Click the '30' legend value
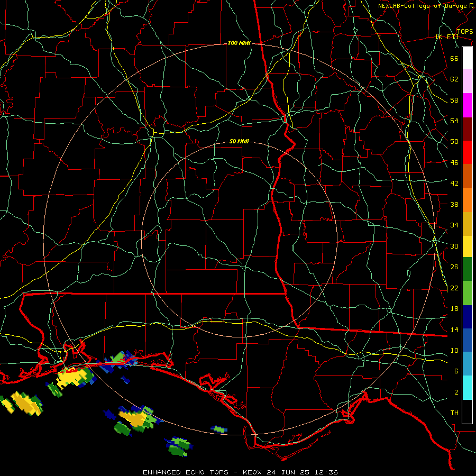476x476 pixels. 454,246
